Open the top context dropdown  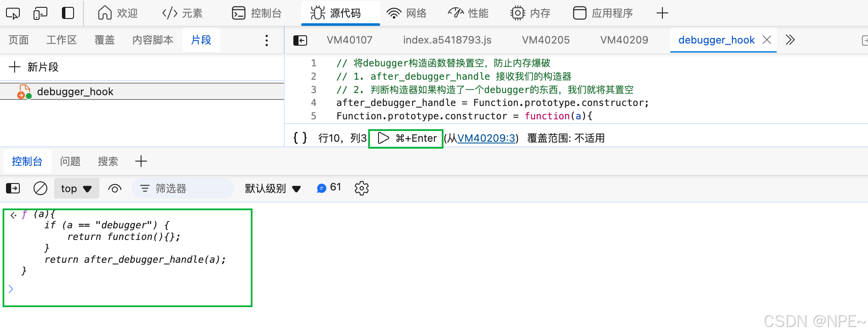pyautogui.click(x=77, y=189)
